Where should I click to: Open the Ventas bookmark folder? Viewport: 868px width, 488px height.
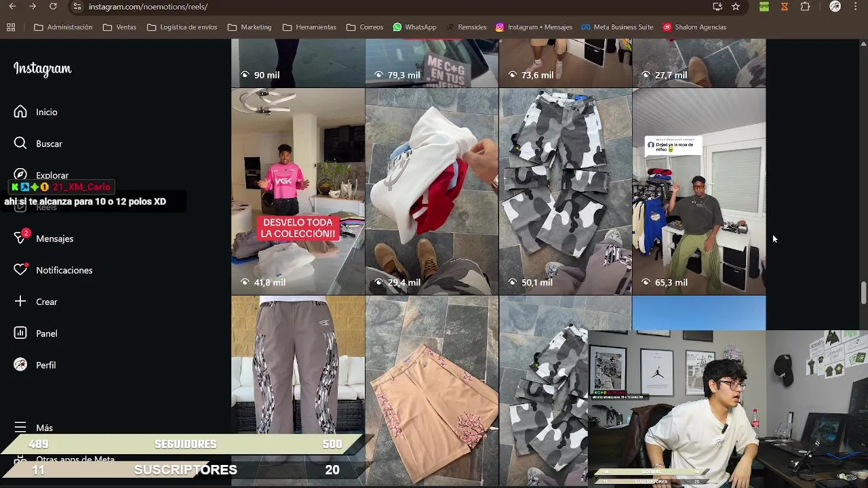coord(119,27)
